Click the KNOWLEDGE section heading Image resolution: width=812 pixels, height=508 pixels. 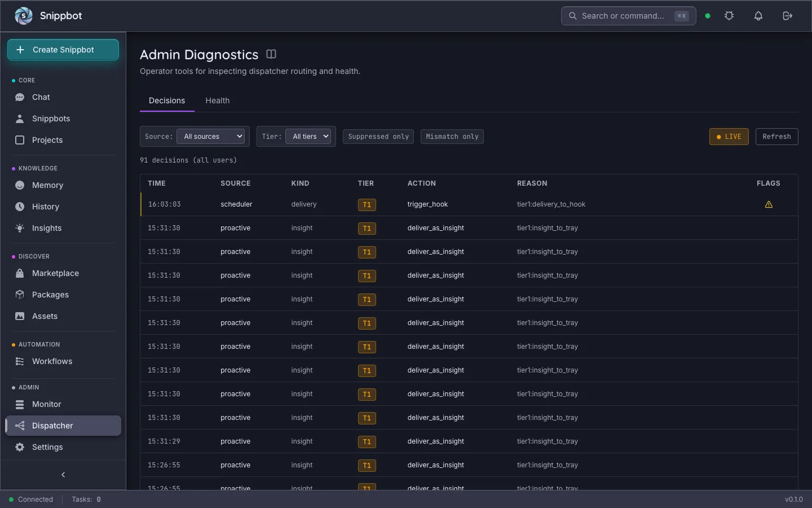pyautogui.click(x=38, y=168)
